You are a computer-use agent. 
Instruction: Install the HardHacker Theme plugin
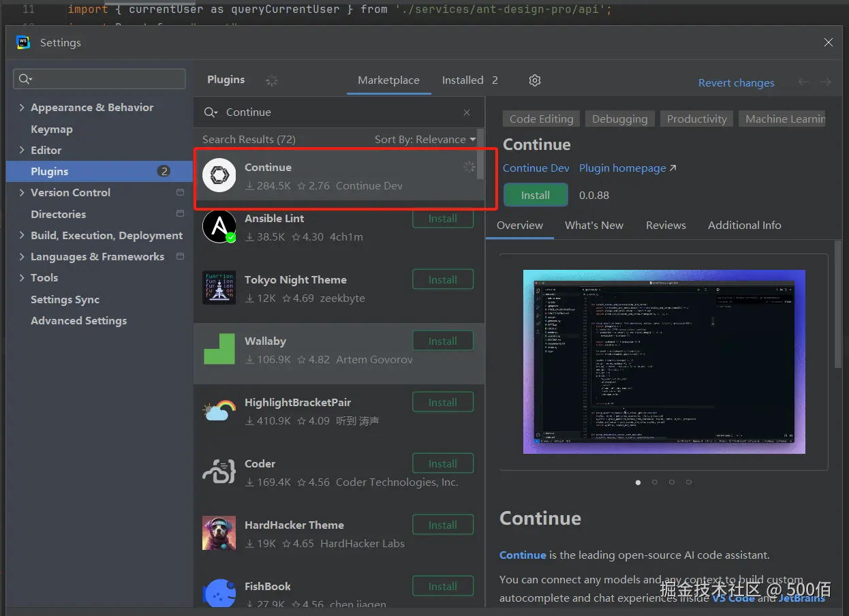coord(443,525)
